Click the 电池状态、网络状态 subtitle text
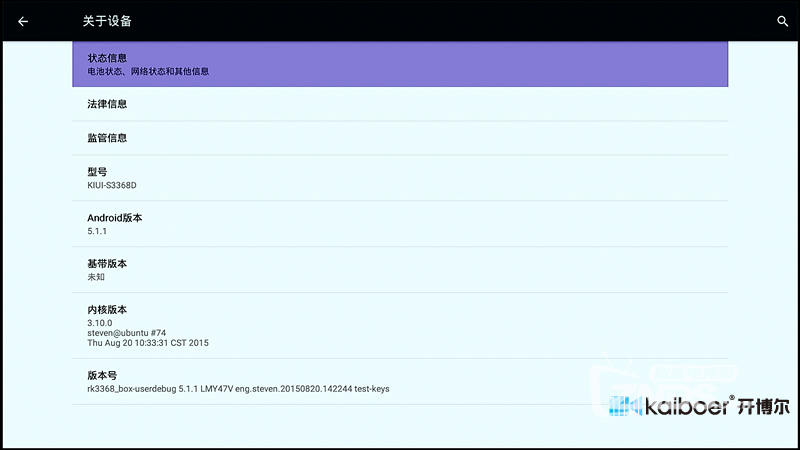The image size is (800, 450). pos(148,72)
